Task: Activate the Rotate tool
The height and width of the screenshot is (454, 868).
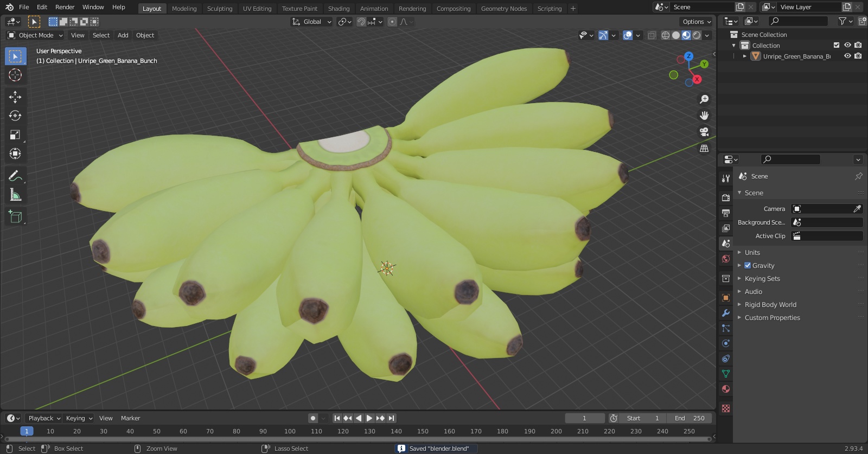Action: [x=15, y=116]
